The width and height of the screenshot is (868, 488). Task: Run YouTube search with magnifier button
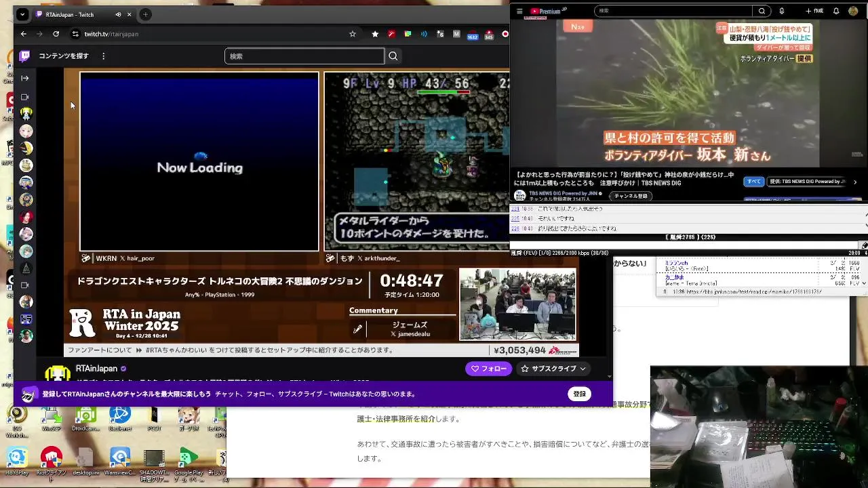[762, 11]
